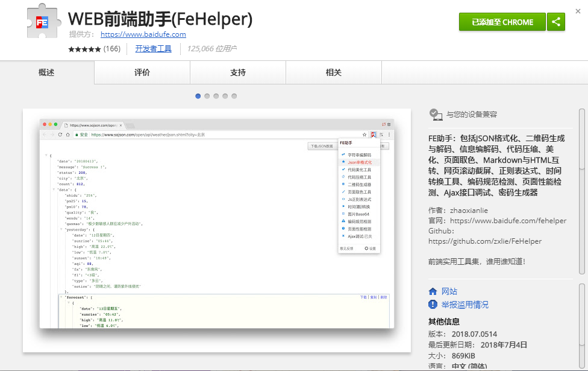Click the red close dot in preview window
The height and width of the screenshot is (371, 588).
coord(45,124)
